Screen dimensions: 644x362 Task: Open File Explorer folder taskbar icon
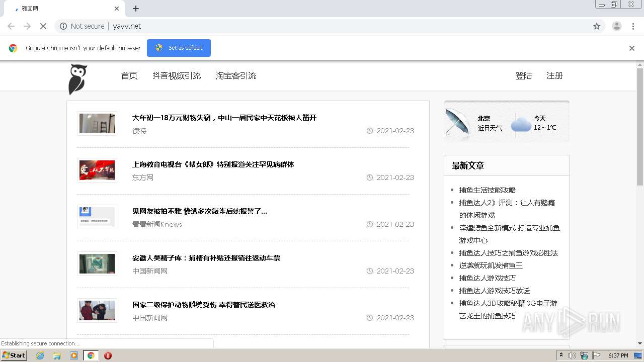coord(57,355)
